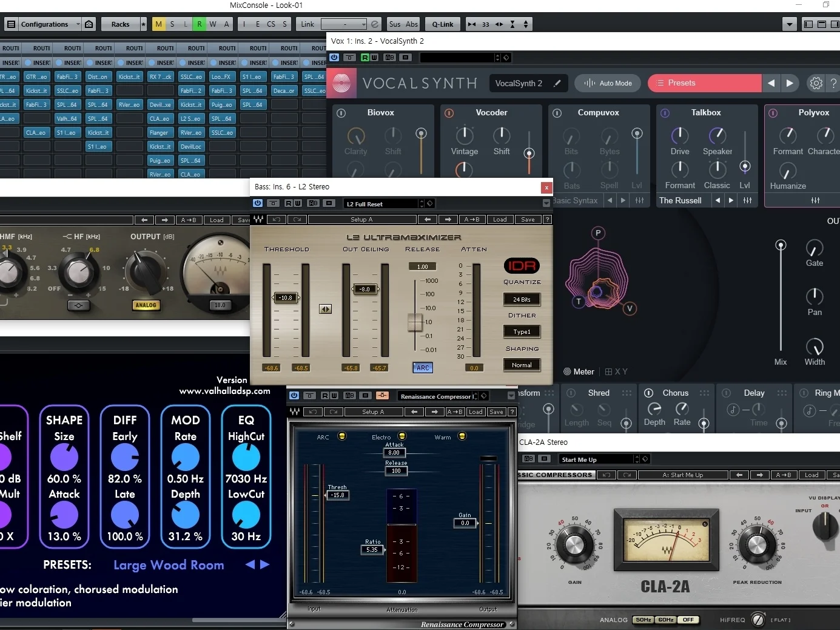This screenshot has width=840, height=630.
Task: Click Renaissance Compressor Ratio value 5.35
Action: [372, 549]
